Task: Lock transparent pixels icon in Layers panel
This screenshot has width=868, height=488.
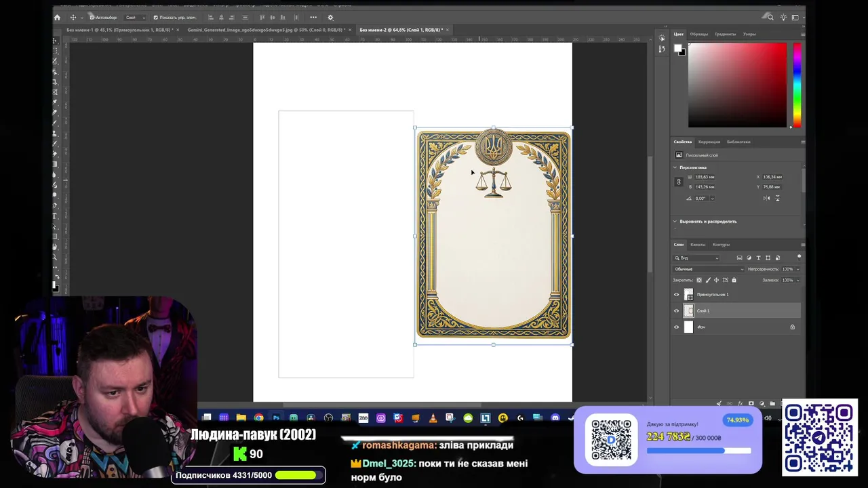Action: point(700,280)
